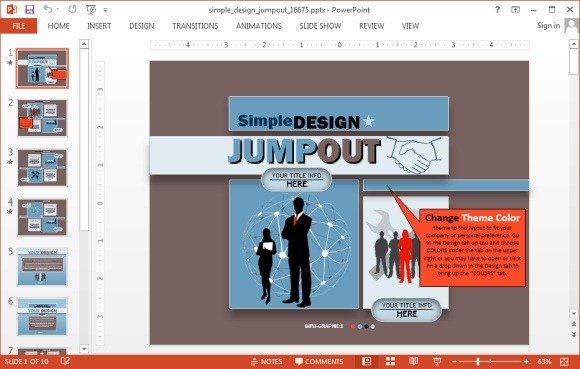580x369 pixels.
Task: Undo the last action
Action: 48,9
